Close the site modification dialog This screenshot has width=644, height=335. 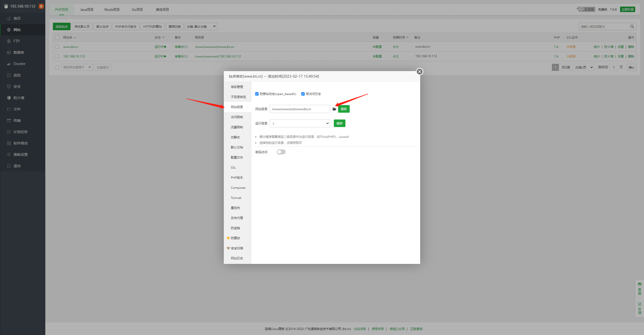[x=419, y=72]
